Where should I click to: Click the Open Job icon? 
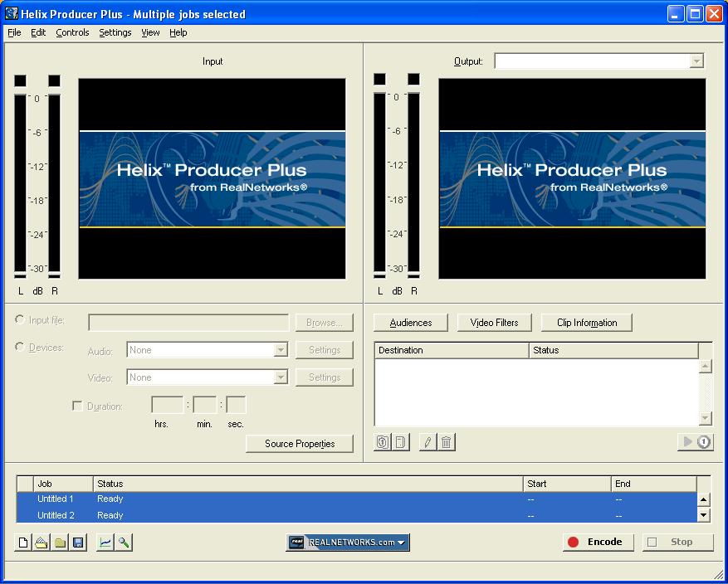coord(42,543)
